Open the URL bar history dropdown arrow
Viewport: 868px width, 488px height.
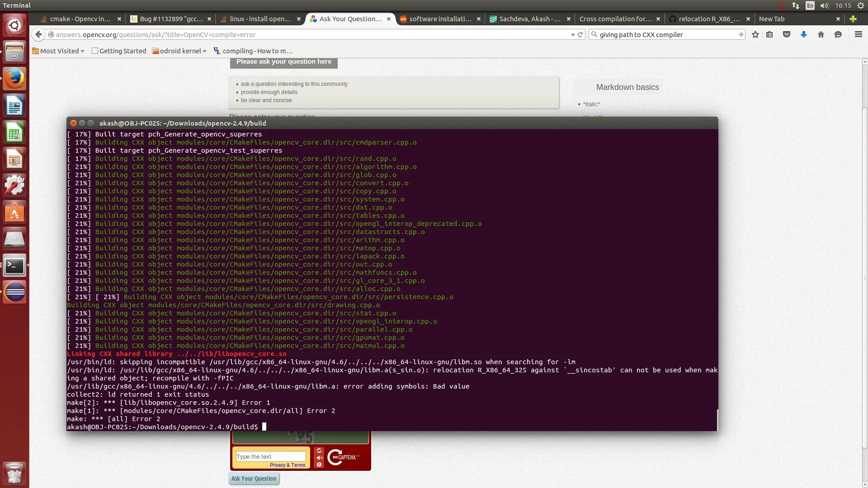pos(573,35)
